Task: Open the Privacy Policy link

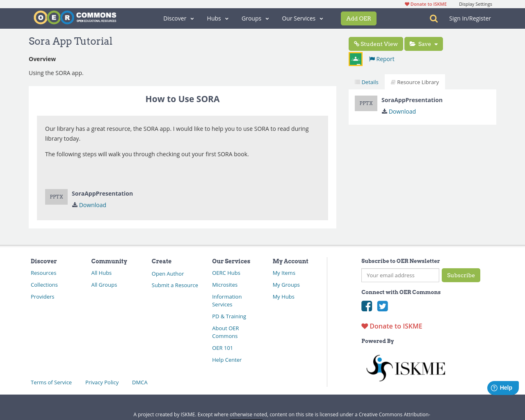Action: click(x=102, y=382)
